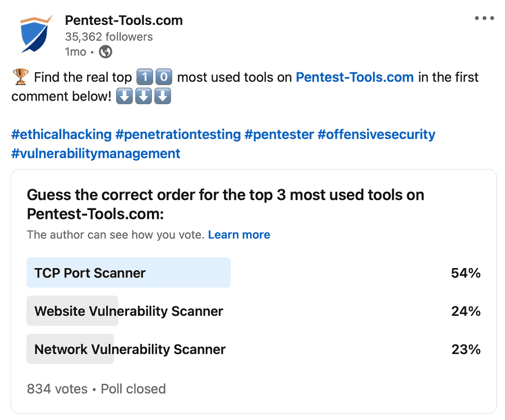Click the keycap 0 emoji
This screenshot has height=420, width=505.
(164, 77)
